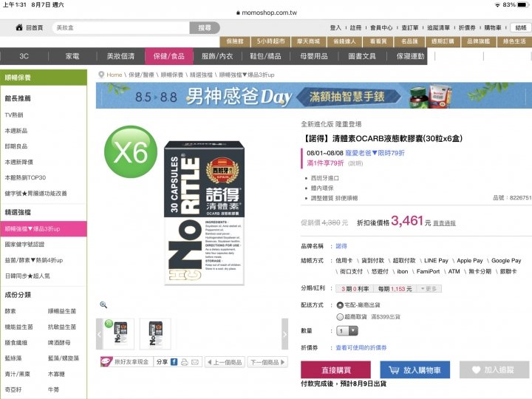Viewport: 532px width, 399px height.
Task: Click the email envelope share icon
Action: [x=195, y=362]
